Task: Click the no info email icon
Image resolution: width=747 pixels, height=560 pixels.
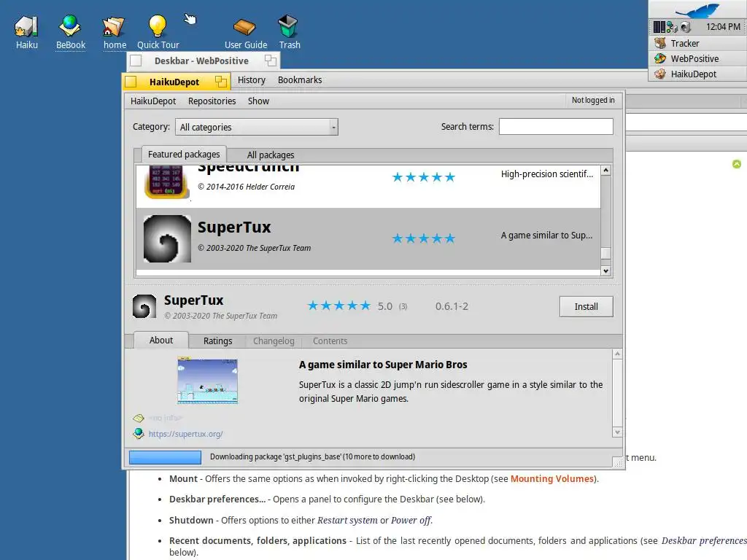Action: pyautogui.click(x=139, y=418)
